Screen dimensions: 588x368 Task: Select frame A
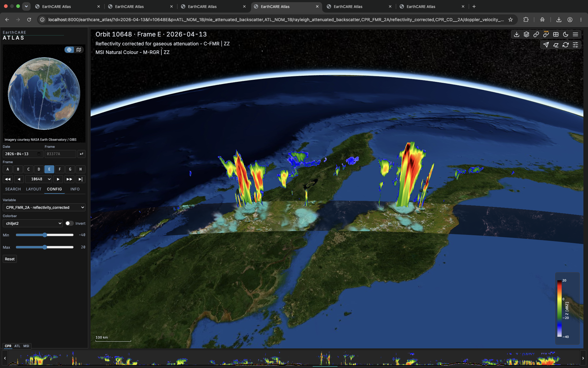(x=8, y=169)
